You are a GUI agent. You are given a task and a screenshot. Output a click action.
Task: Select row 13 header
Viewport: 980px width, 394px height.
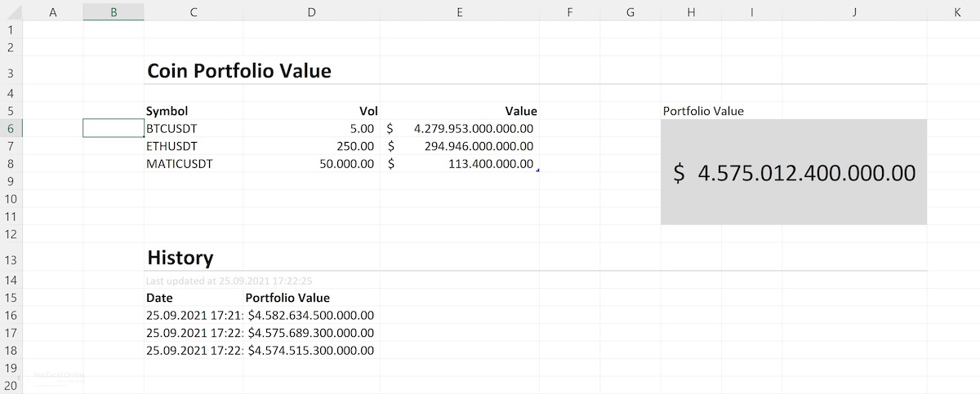tap(11, 259)
